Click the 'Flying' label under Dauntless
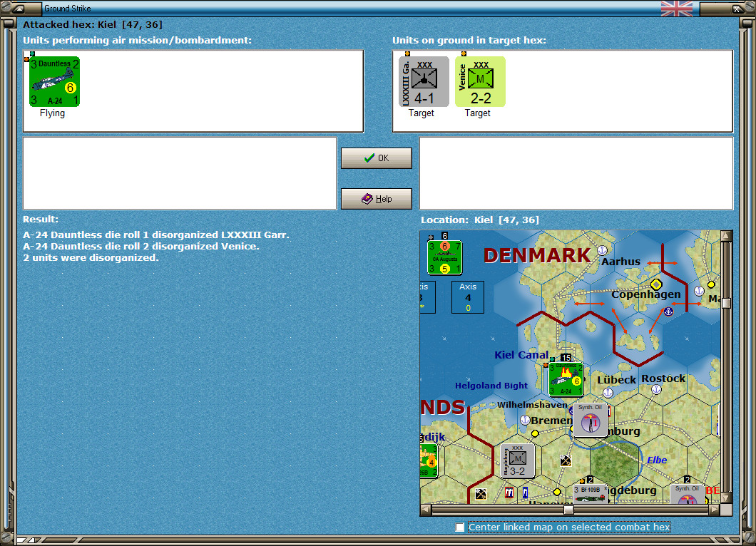The image size is (756, 546). point(52,113)
